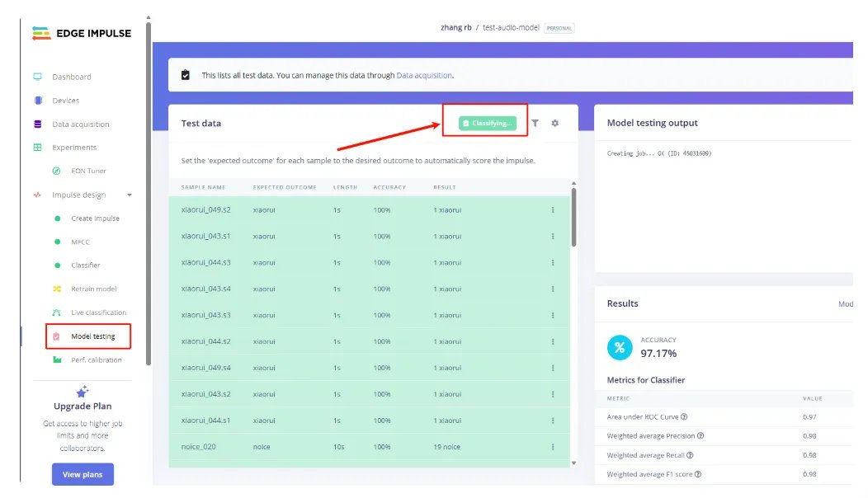
Task: Click test data scrollbar up arrow
Action: click(573, 183)
